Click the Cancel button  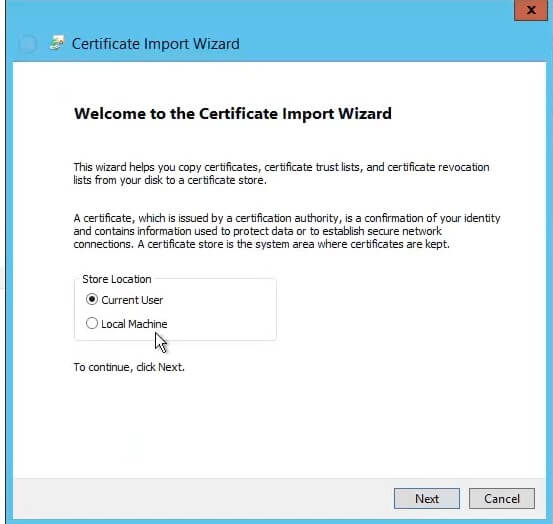pyautogui.click(x=502, y=499)
